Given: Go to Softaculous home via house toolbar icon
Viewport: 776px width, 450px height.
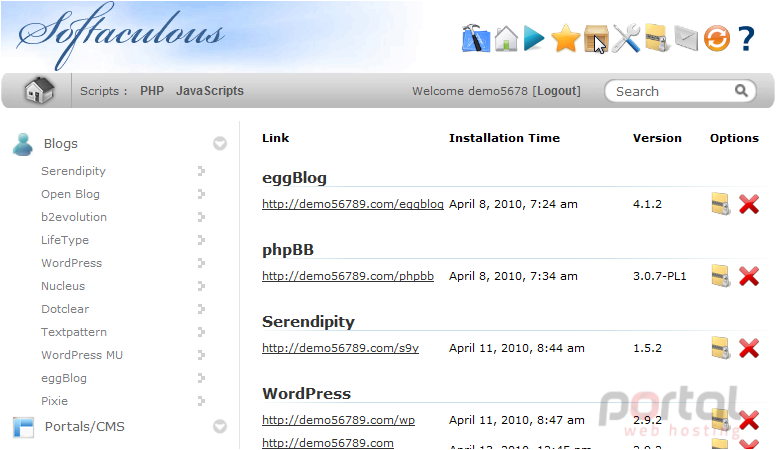Looking at the screenshot, I should pos(506,38).
